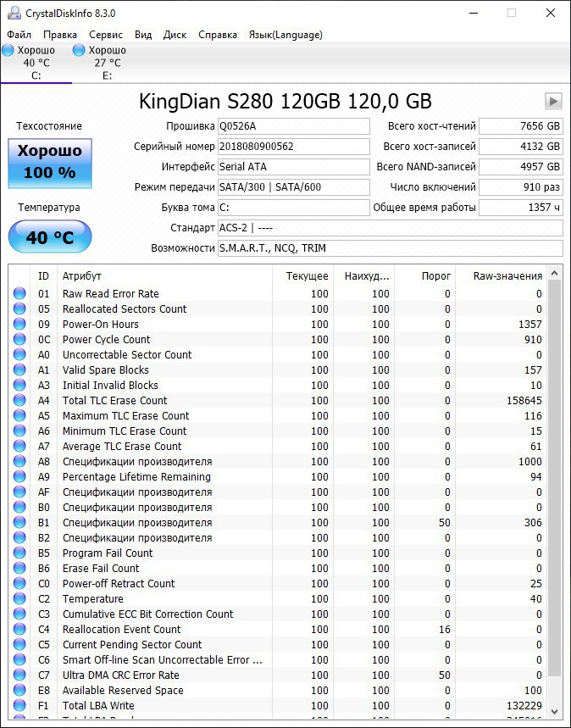Viewport: 571px width, 728px height.
Task: Click the scroll up arrow of attribute list
Action: 554,274
